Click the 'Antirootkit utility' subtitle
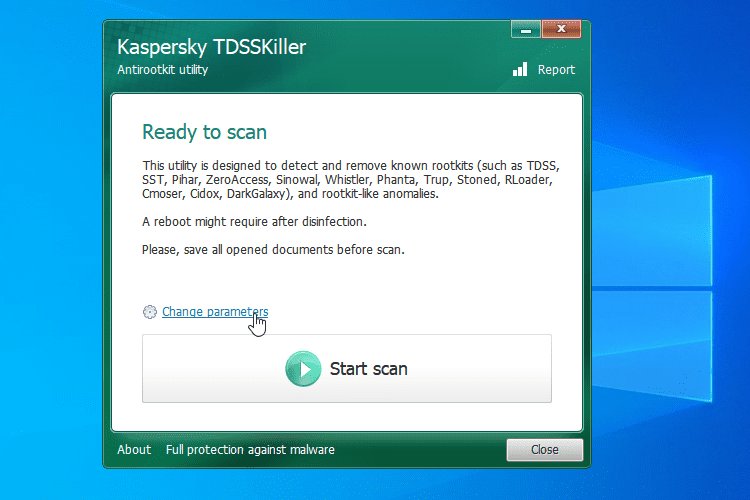The image size is (750, 500). 163,70
